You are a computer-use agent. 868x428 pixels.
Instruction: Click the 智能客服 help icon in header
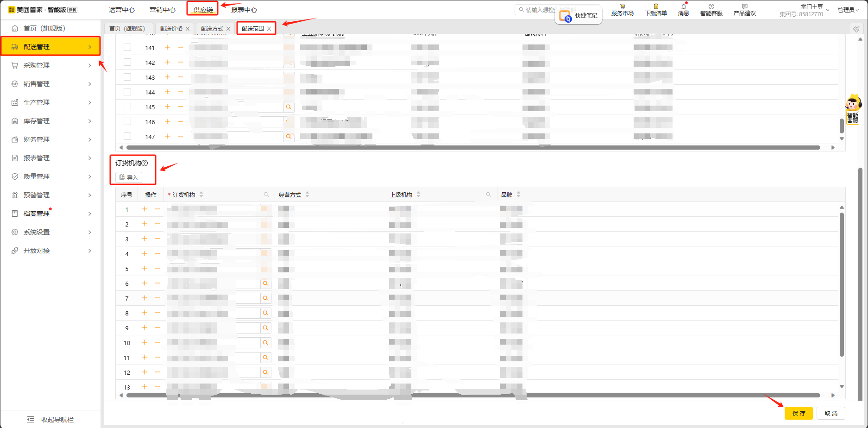click(x=711, y=6)
